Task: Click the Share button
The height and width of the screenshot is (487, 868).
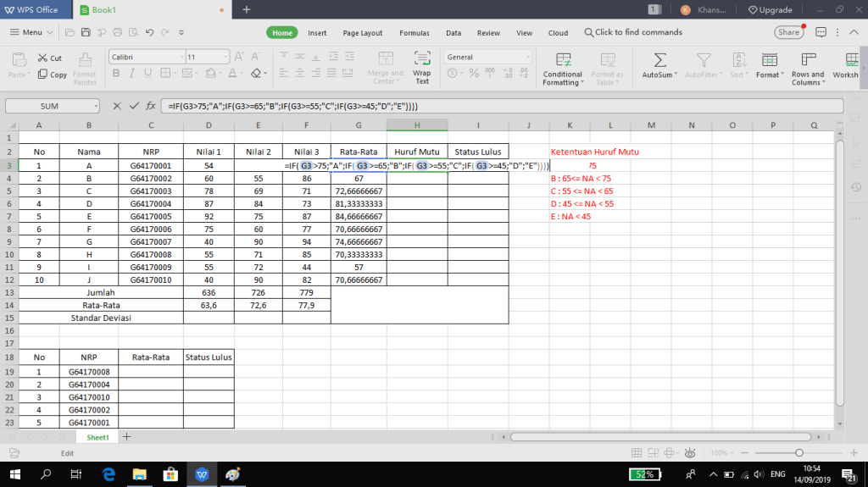Action: click(x=788, y=32)
